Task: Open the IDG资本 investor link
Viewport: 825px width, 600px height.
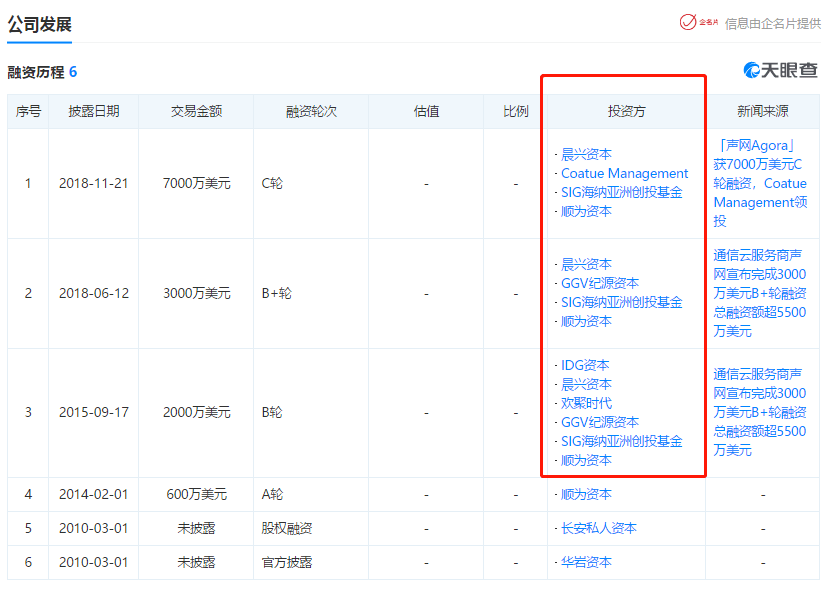Action: pyautogui.click(x=584, y=365)
